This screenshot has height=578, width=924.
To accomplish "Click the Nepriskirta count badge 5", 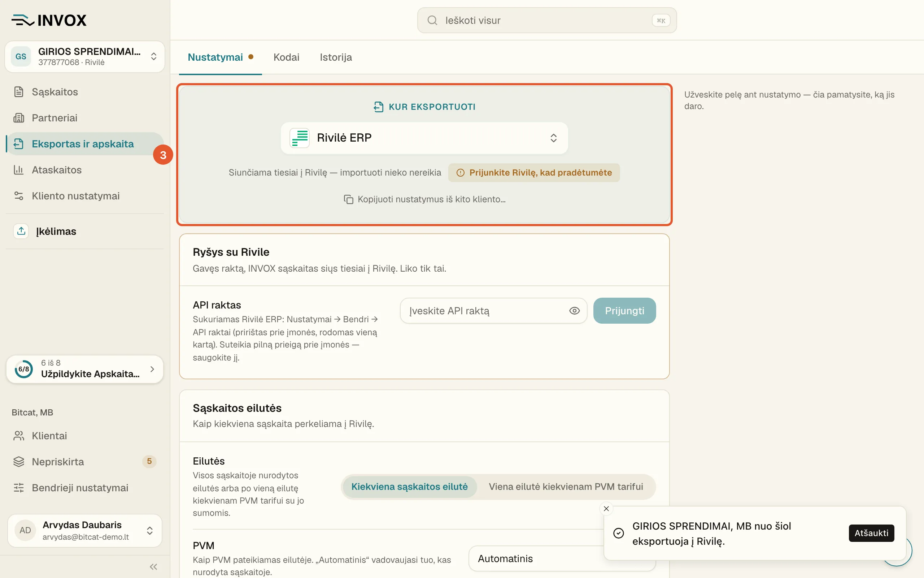I will pyautogui.click(x=149, y=461).
